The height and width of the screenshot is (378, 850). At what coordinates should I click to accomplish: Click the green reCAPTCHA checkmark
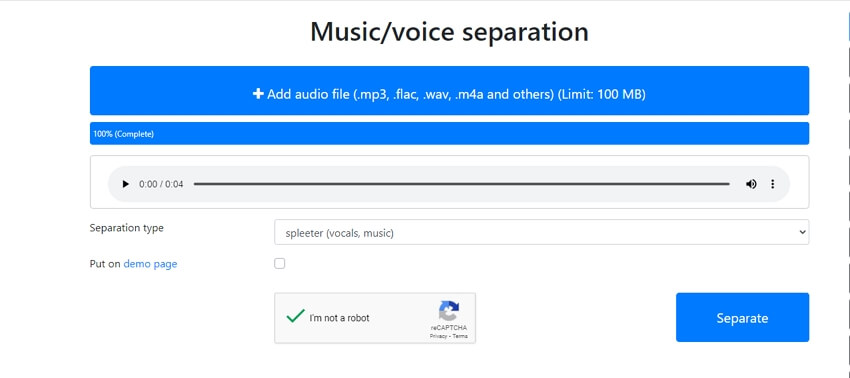295,316
